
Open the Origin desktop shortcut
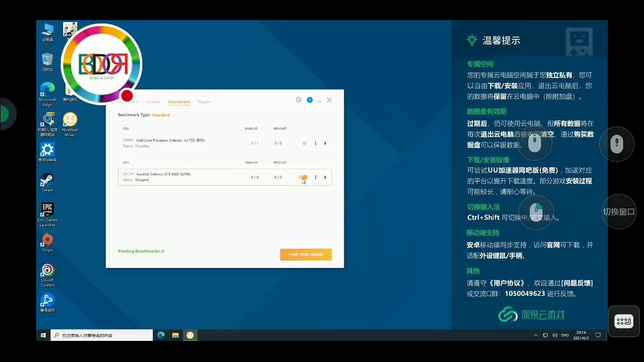coord(47,243)
